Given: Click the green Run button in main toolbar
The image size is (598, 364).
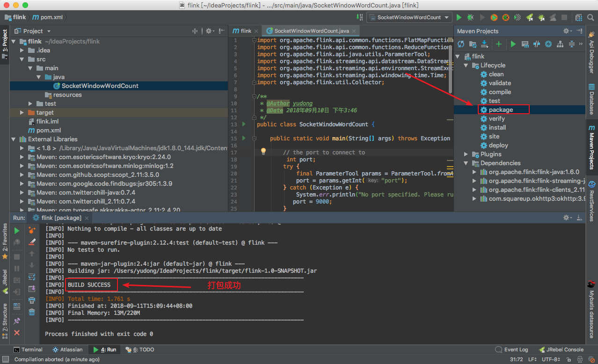Looking at the screenshot, I should click(x=459, y=17).
